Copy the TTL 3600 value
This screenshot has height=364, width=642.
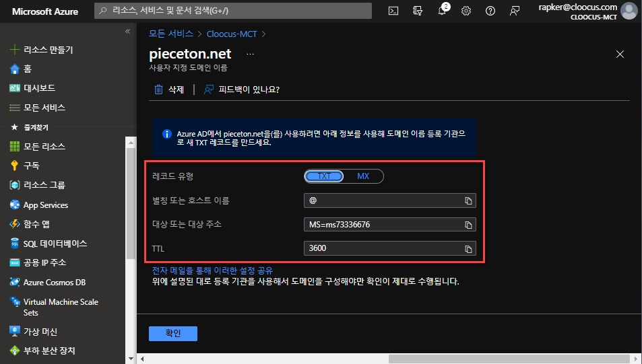pos(468,249)
